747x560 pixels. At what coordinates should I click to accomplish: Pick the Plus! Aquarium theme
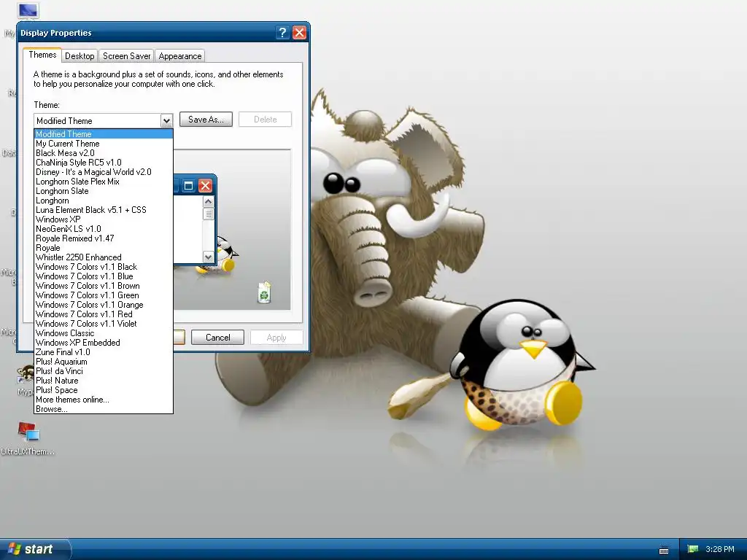point(104,362)
